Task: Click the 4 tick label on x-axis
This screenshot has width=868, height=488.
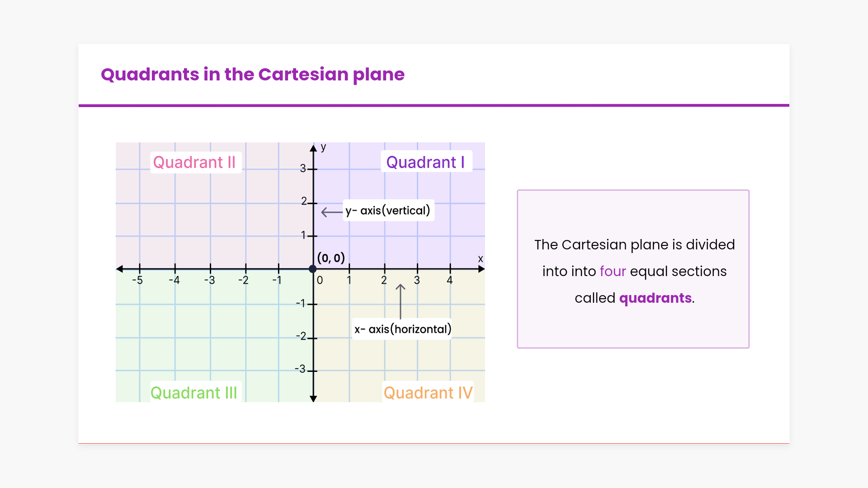Action: 449,280
